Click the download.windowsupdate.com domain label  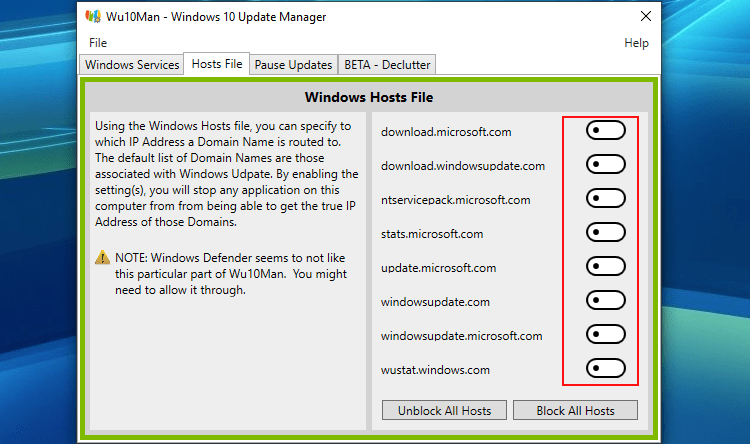[463, 166]
